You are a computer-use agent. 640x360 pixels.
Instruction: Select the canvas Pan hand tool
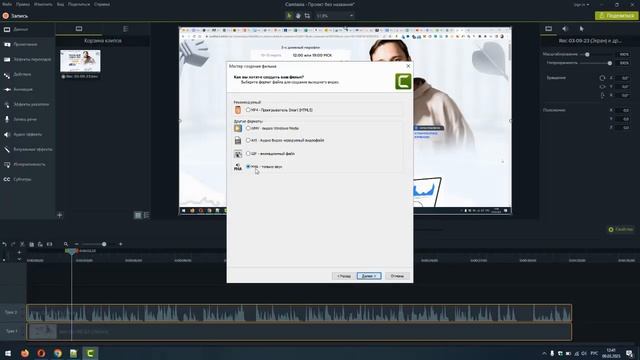[298, 16]
